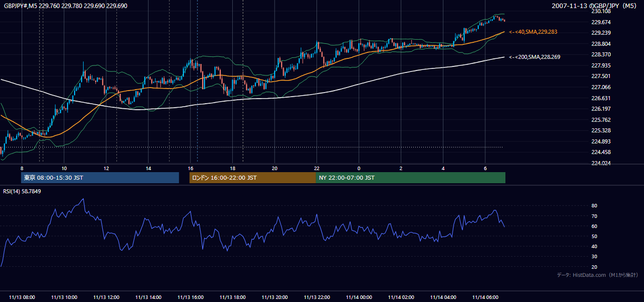Screen dimensions: 644x302
Task: Click hour tick 0 under the price chart
Action: pos(359,168)
